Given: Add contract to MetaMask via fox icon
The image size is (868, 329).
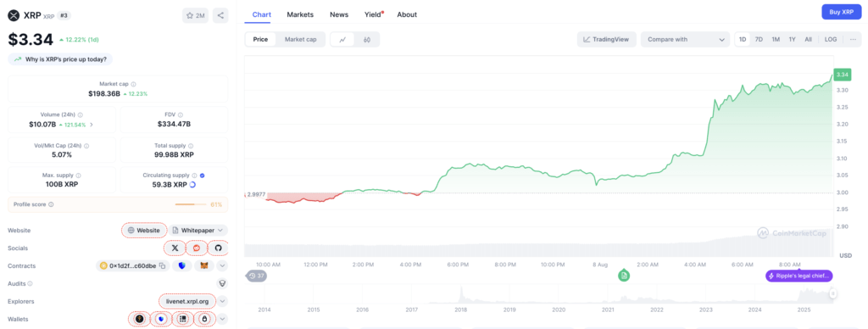Looking at the screenshot, I should [203, 266].
